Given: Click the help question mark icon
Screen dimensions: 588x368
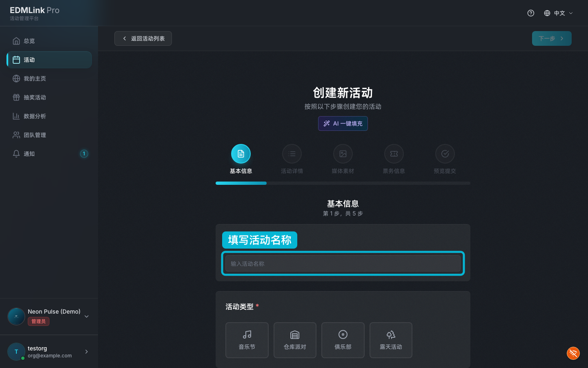Looking at the screenshot, I should pyautogui.click(x=531, y=13).
